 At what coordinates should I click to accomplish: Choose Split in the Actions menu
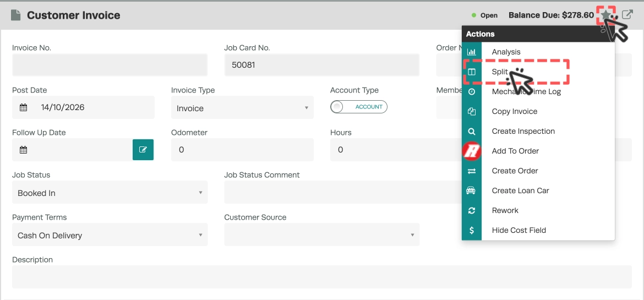(x=500, y=72)
